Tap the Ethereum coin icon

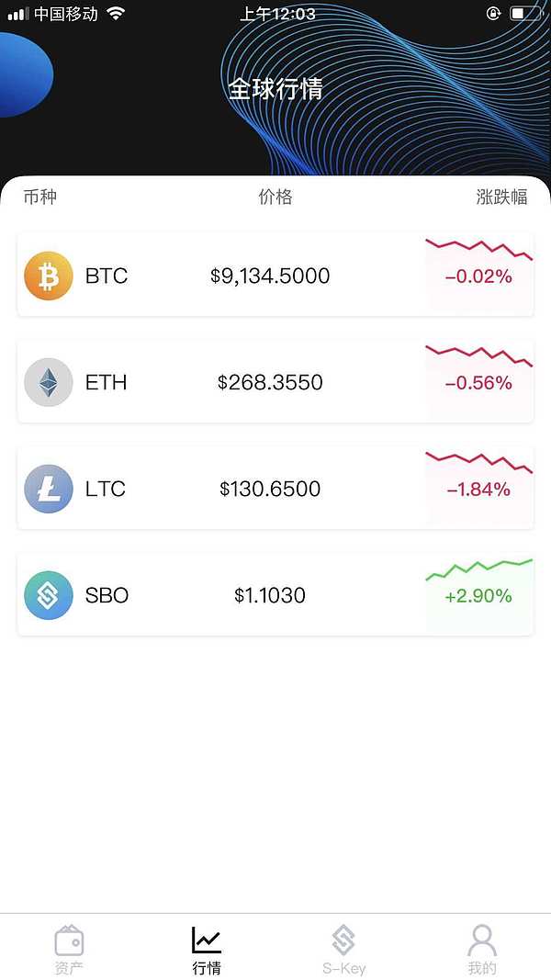coord(48,382)
